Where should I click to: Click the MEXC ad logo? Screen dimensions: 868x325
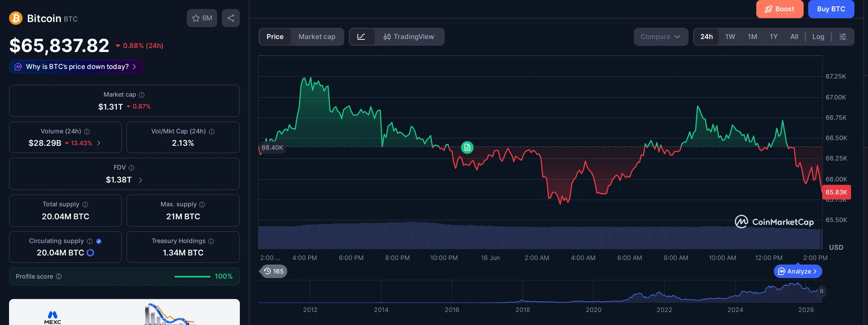coord(52,317)
